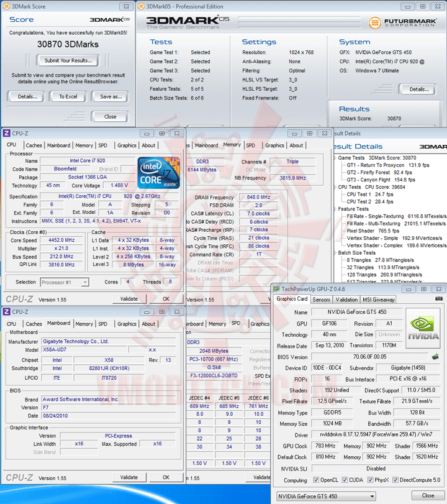
Task: Click the CPU-Z Core Speed value 4452.0 MHz
Action: click(x=61, y=240)
